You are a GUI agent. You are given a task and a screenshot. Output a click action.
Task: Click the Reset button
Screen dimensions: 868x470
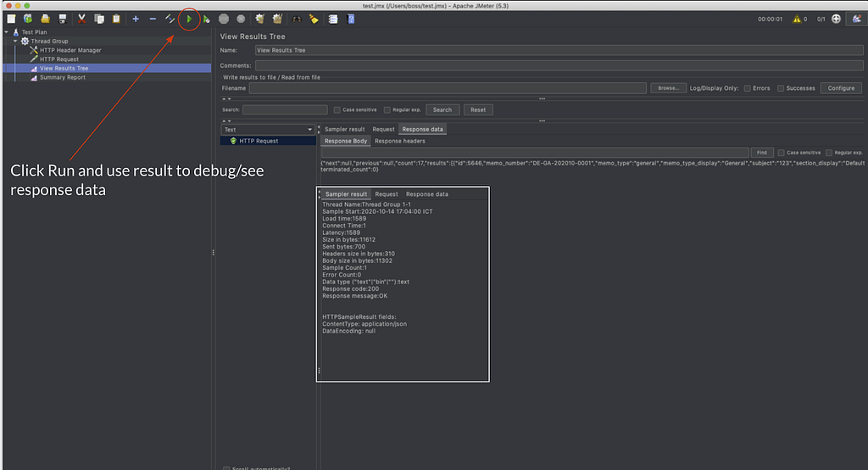point(478,109)
